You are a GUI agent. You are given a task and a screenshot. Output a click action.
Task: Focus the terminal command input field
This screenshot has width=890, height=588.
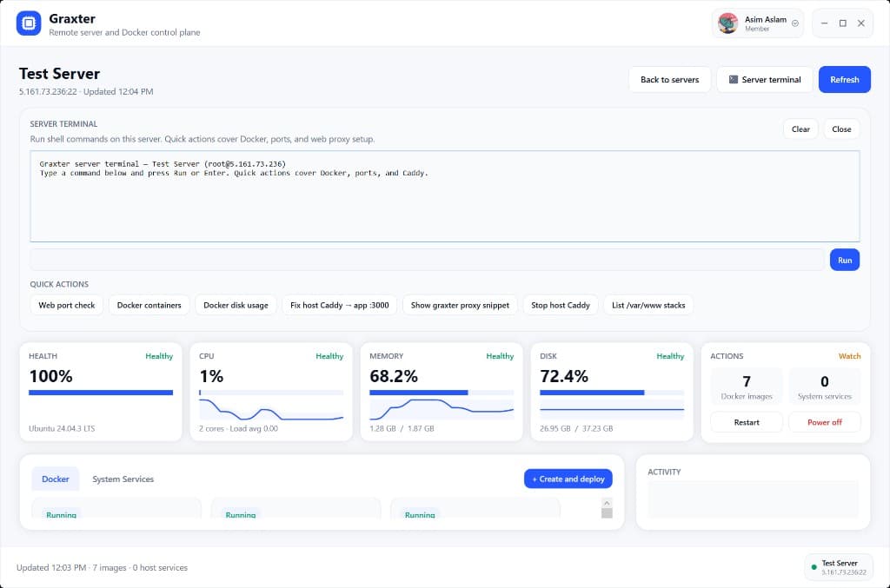point(427,260)
